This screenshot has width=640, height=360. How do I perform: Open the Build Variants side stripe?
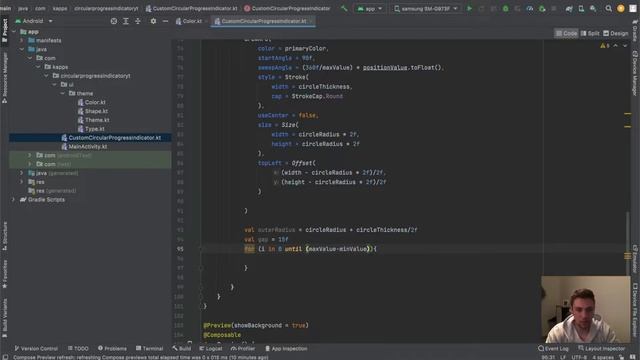(x=4, y=318)
